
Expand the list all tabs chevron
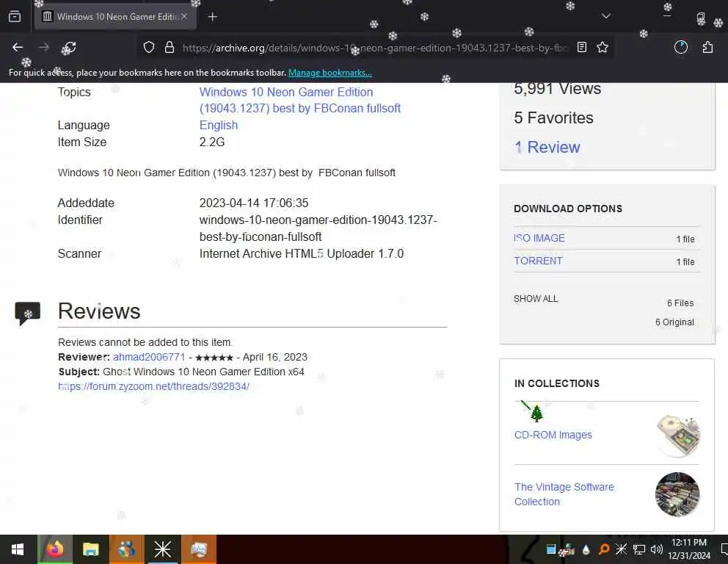point(606,16)
